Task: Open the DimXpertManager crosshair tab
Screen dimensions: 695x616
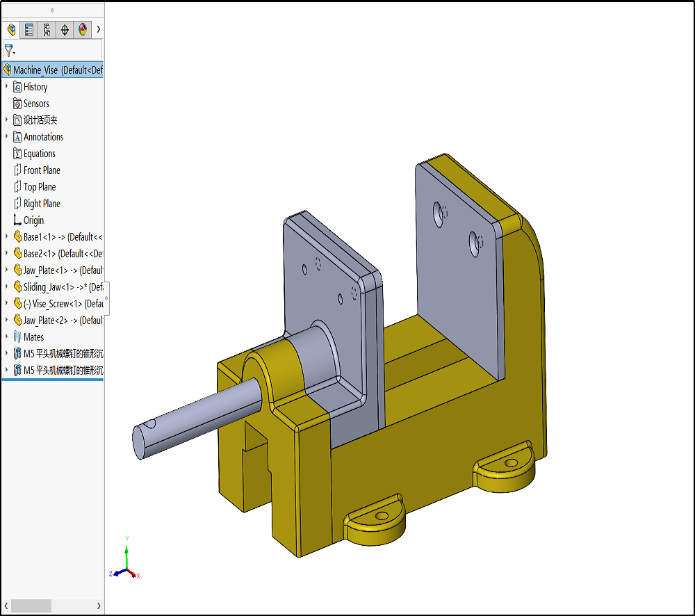Action: coord(65,30)
